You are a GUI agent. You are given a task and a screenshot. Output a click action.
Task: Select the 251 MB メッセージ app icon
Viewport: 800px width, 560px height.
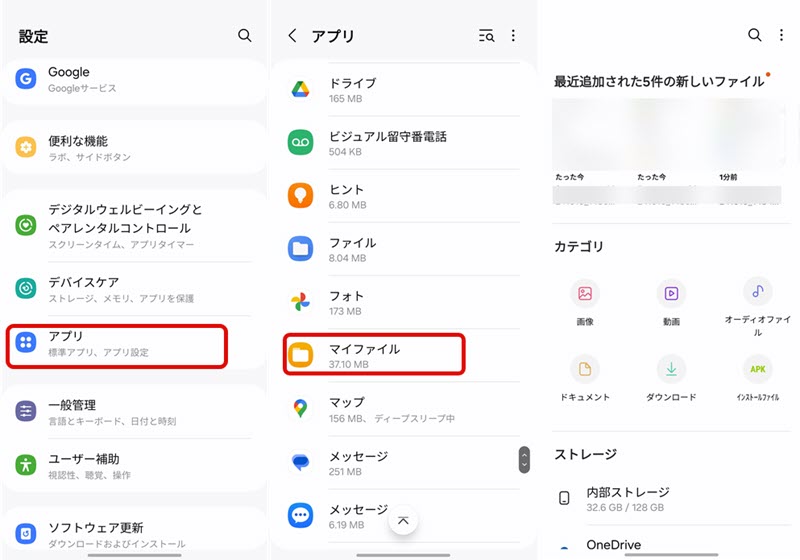[301, 462]
